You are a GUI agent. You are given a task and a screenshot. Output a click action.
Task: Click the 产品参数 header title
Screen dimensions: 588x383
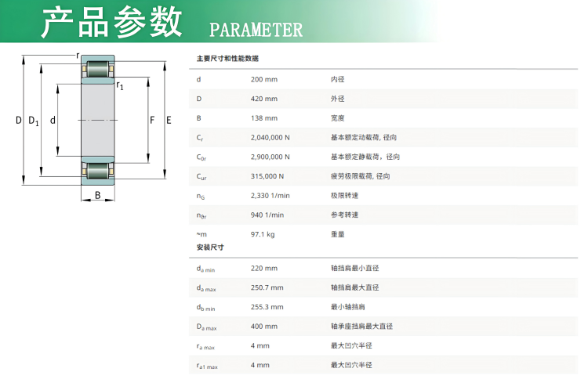point(111,23)
